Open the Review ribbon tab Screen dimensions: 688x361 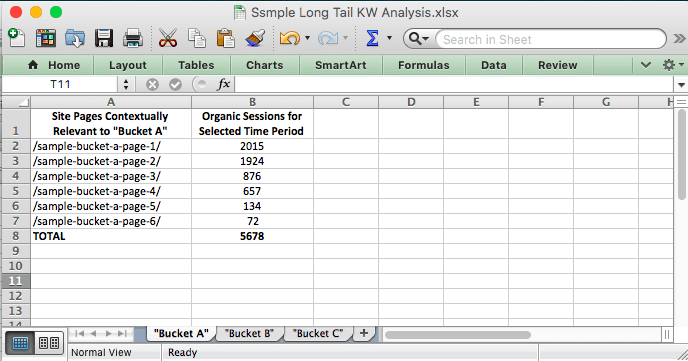[x=558, y=65]
